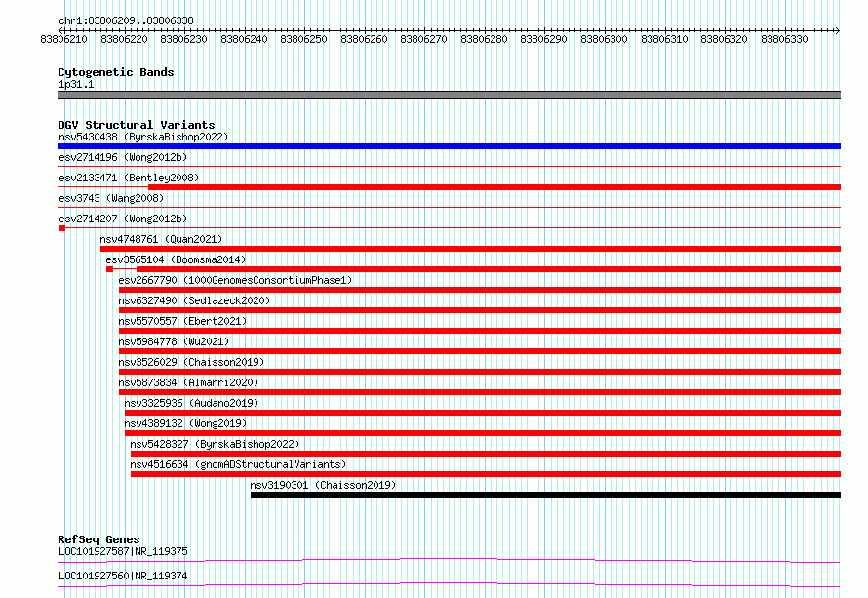
Task: Select the DGV Structural Variants track title
Action: click(x=137, y=125)
